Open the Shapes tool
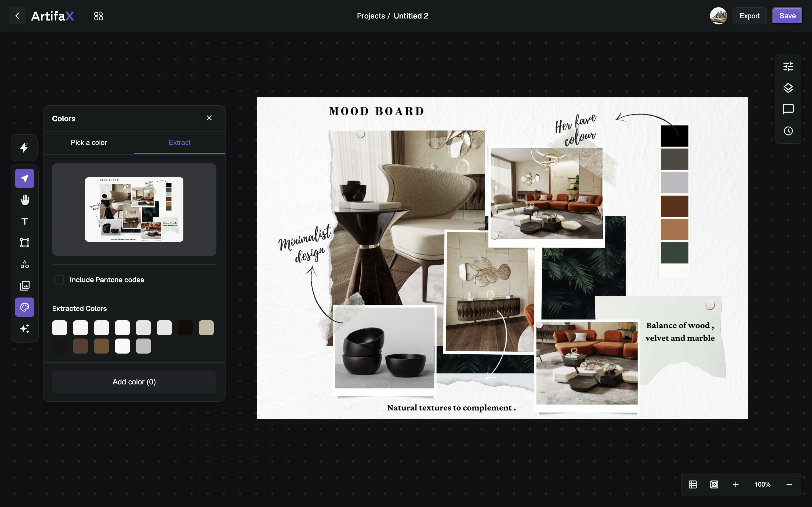The height and width of the screenshot is (507, 812). pos(24,264)
